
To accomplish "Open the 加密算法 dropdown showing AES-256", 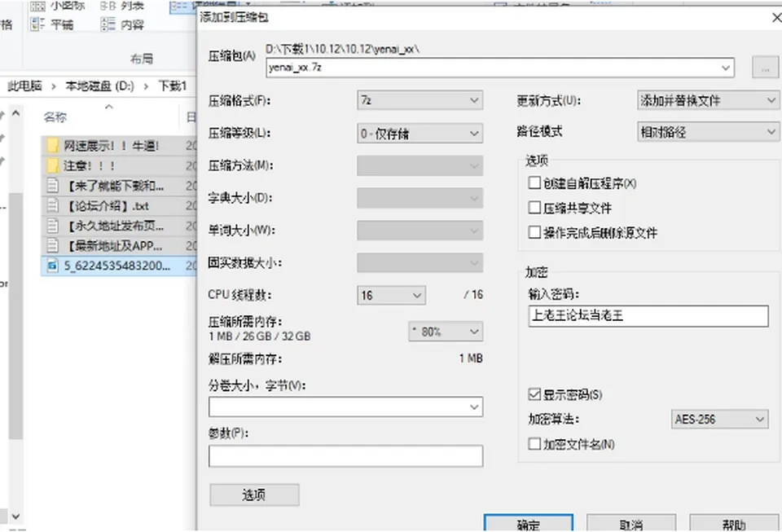I will click(719, 420).
